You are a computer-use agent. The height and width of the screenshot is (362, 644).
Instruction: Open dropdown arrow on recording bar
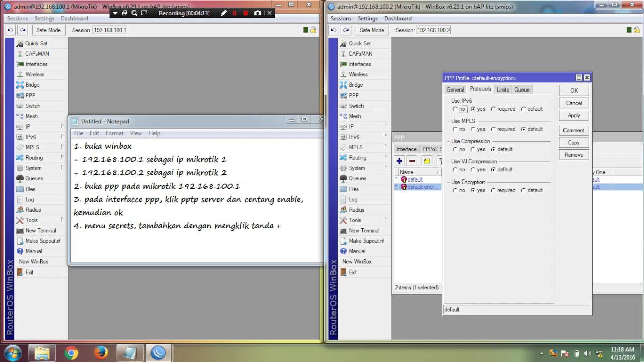tap(115, 13)
